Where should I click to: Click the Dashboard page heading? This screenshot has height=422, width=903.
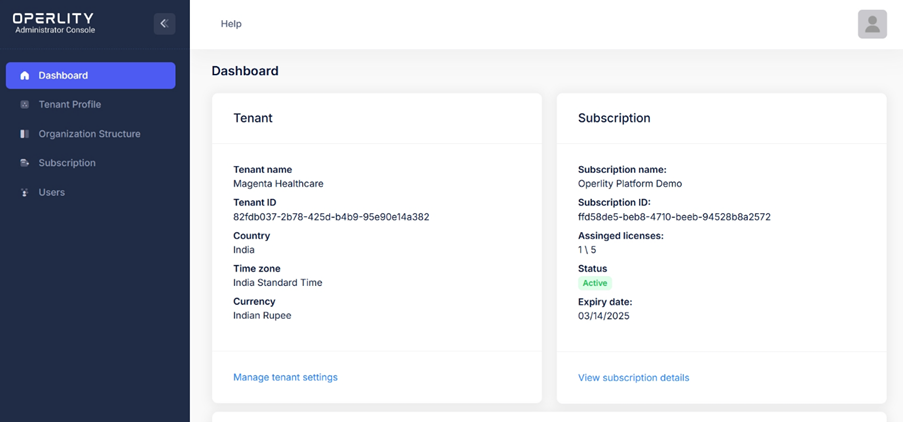245,71
